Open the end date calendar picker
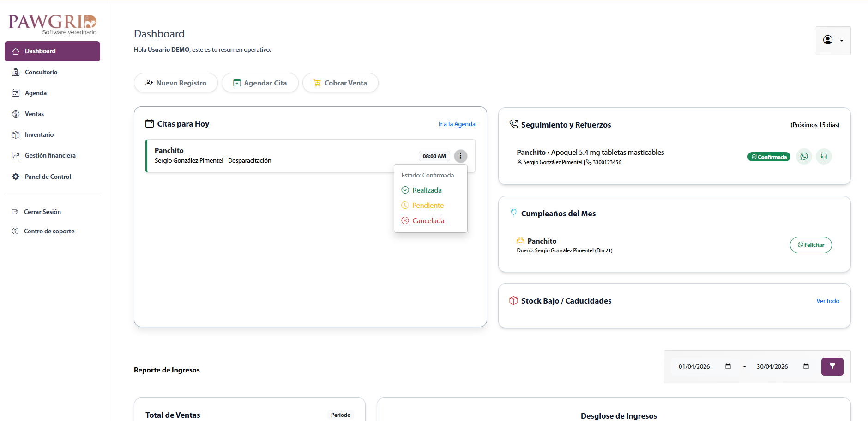The image size is (868, 421). pyautogui.click(x=806, y=366)
